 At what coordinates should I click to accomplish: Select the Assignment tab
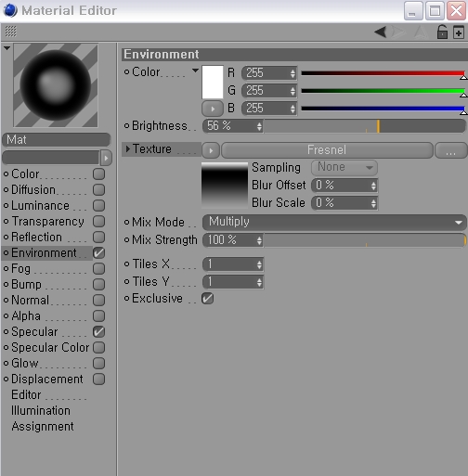pos(43,427)
